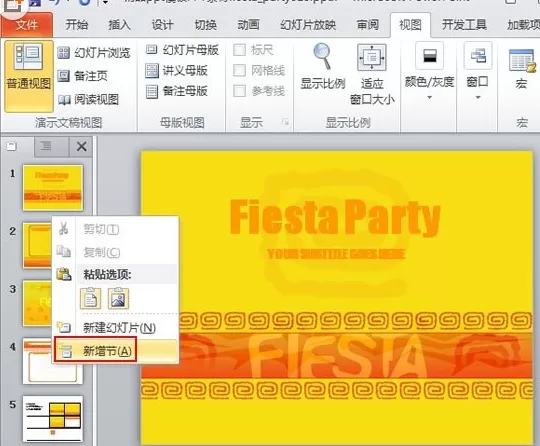Open Reading View (阅读视图)
The height and width of the screenshot is (446, 540).
(88, 100)
